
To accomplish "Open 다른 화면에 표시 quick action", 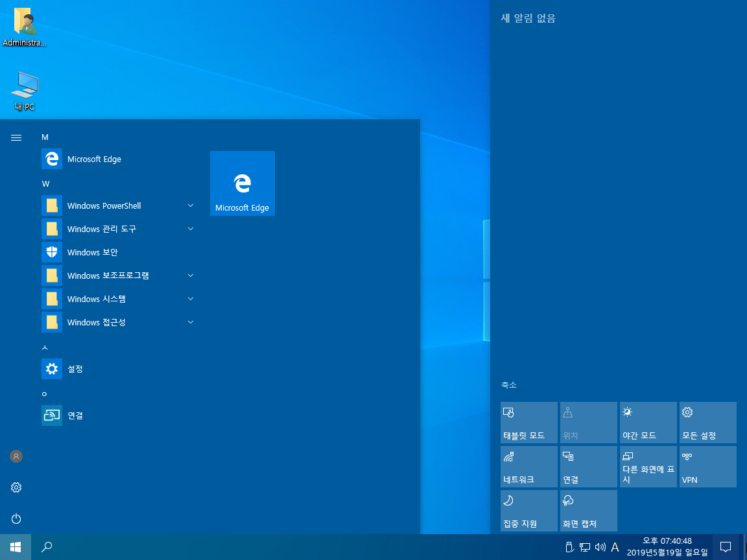I will coord(648,467).
